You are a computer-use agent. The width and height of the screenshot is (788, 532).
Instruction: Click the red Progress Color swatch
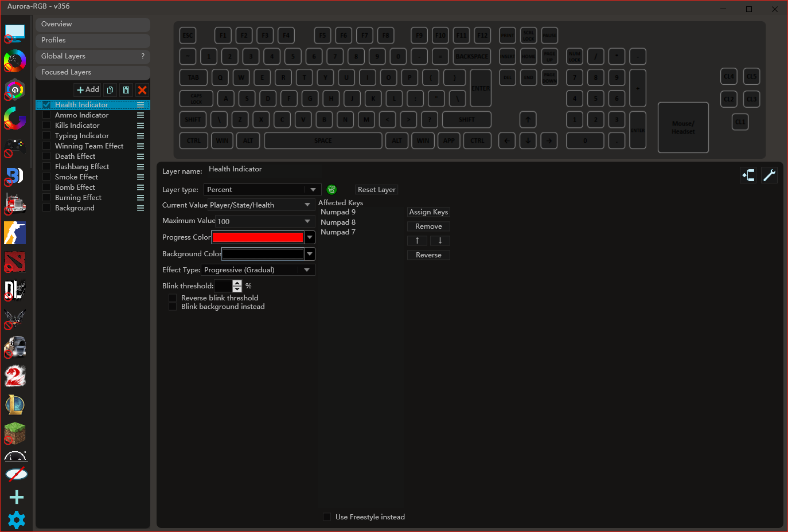(258, 237)
